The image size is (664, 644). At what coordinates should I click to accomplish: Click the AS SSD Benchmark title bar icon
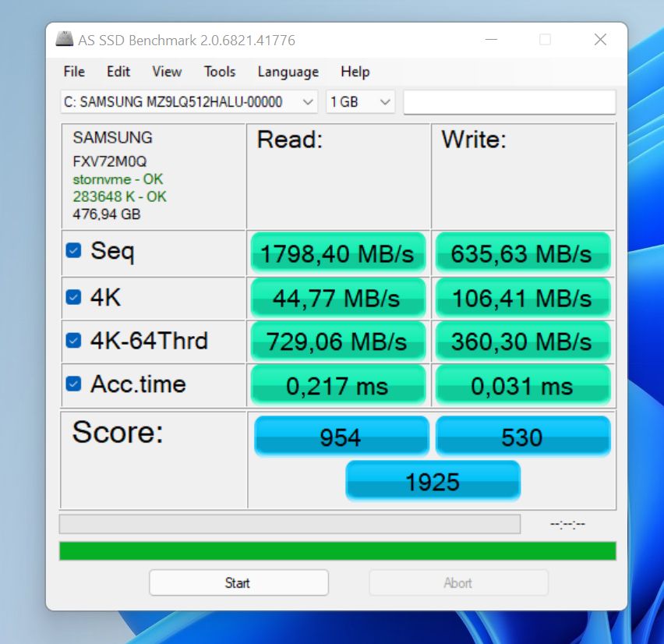click(65, 40)
